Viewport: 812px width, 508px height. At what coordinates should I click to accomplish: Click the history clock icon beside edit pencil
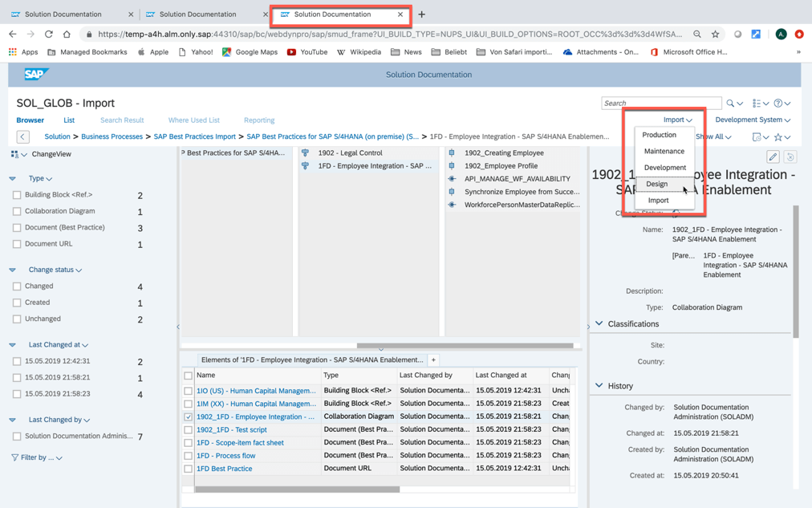coord(790,156)
